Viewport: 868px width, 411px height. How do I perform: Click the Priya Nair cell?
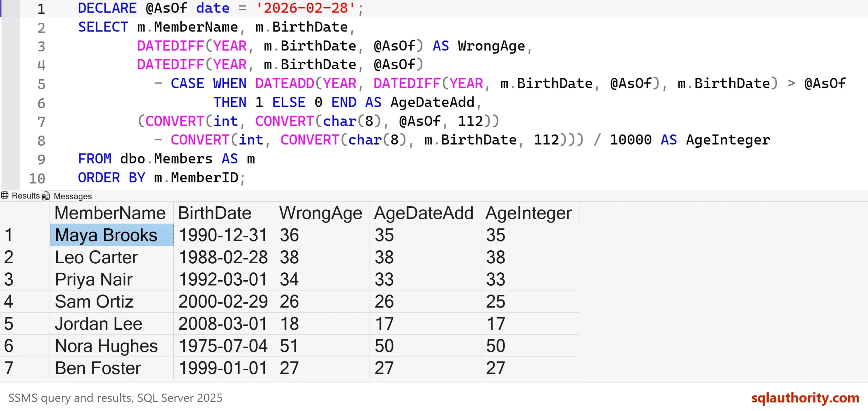pyautogui.click(x=112, y=279)
